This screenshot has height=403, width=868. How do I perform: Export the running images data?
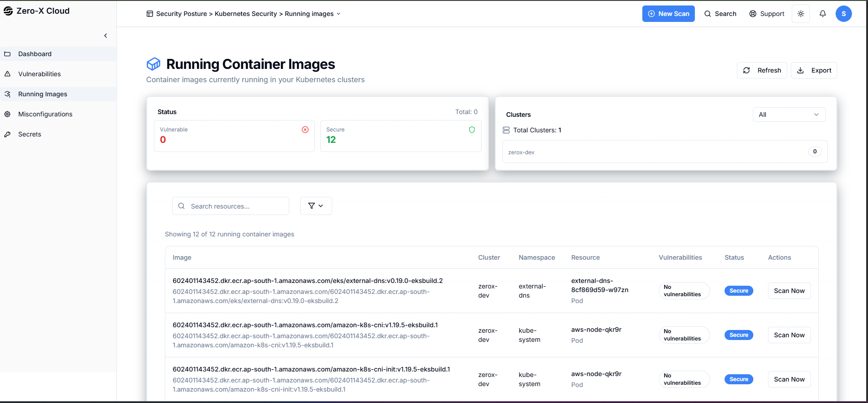[x=814, y=70]
